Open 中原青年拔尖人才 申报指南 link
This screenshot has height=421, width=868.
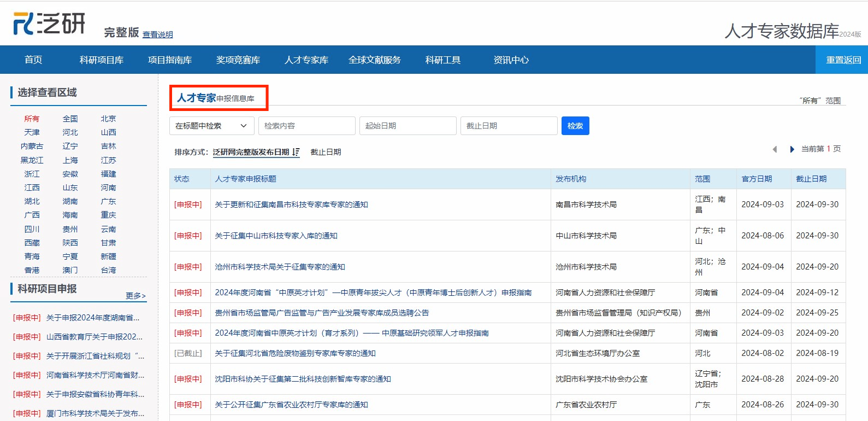[x=373, y=293]
